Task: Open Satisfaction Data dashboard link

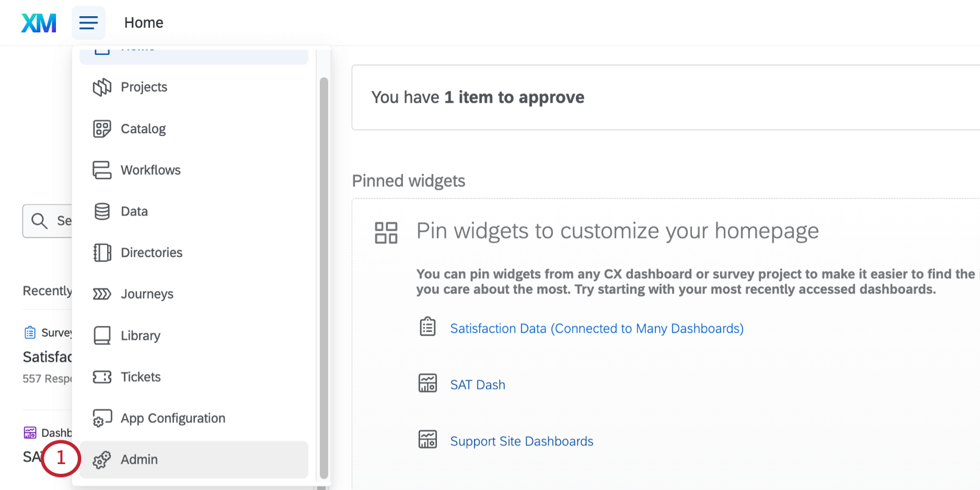Action: pos(597,329)
